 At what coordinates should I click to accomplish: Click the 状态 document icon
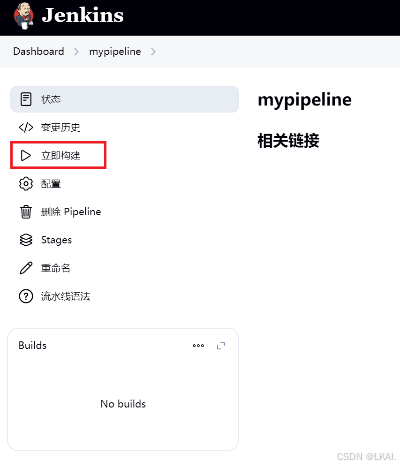pos(26,99)
